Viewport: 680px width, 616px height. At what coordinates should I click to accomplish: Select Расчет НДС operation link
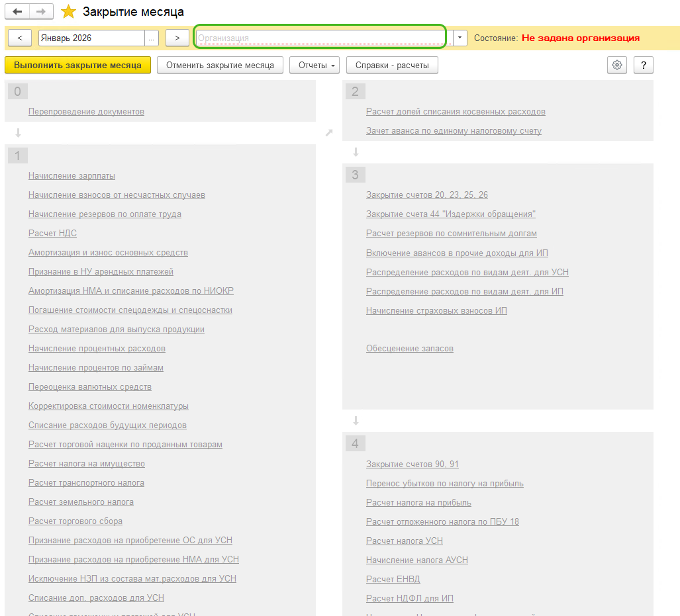[x=52, y=234]
